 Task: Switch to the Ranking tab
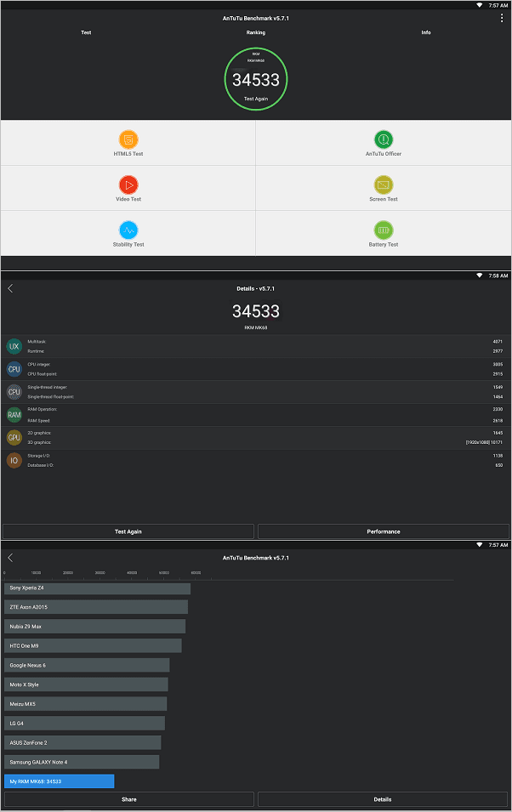click(x=256, y=32)
